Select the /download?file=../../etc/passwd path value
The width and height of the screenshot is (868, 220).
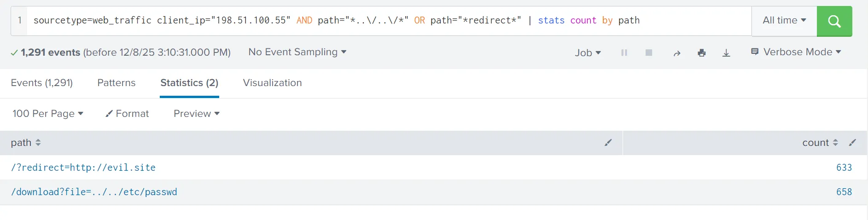[x=94, y=192]
